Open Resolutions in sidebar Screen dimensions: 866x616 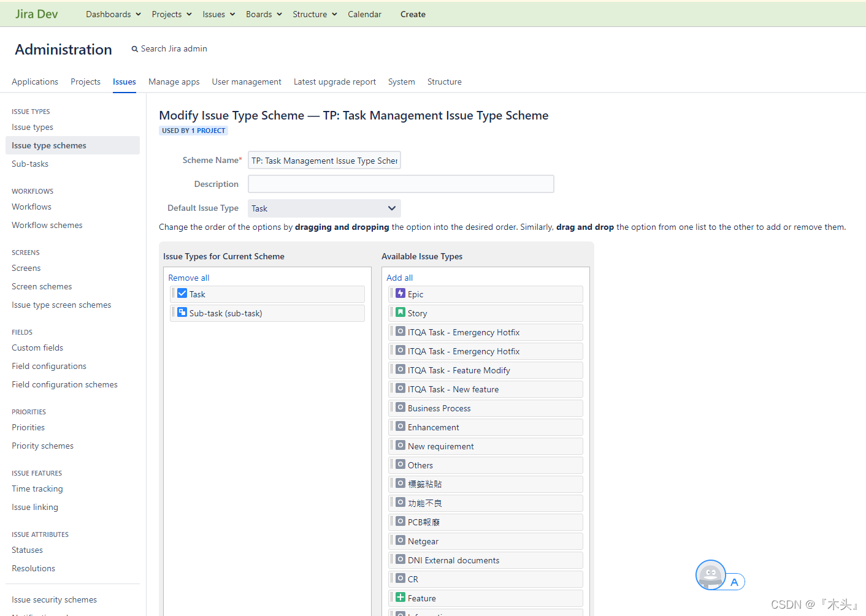pos(34,568)
